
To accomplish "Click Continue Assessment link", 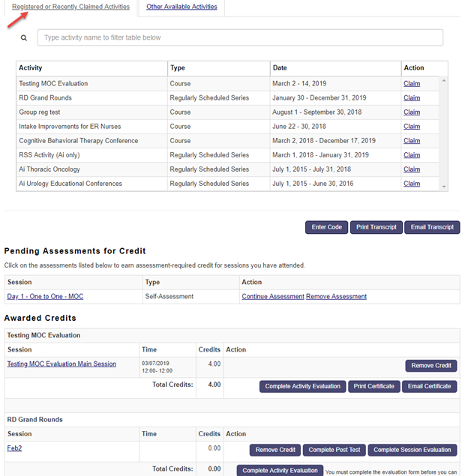I will [x=273, y=297].
